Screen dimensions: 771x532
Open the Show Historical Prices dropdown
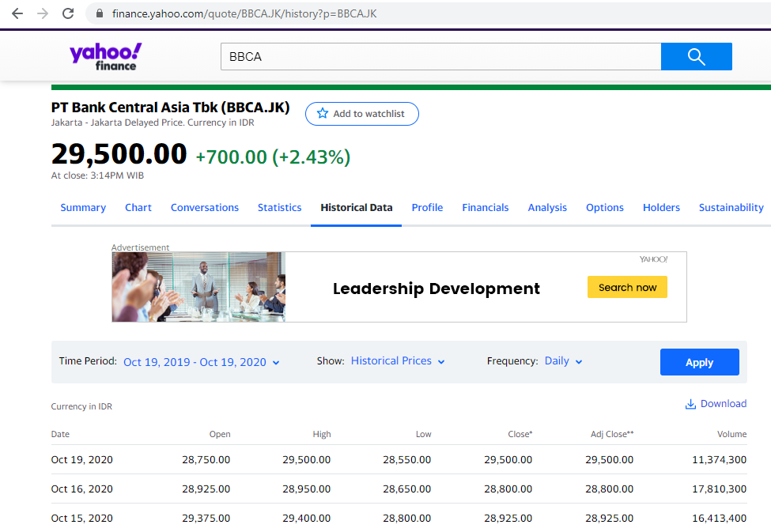tap(398, 361)
